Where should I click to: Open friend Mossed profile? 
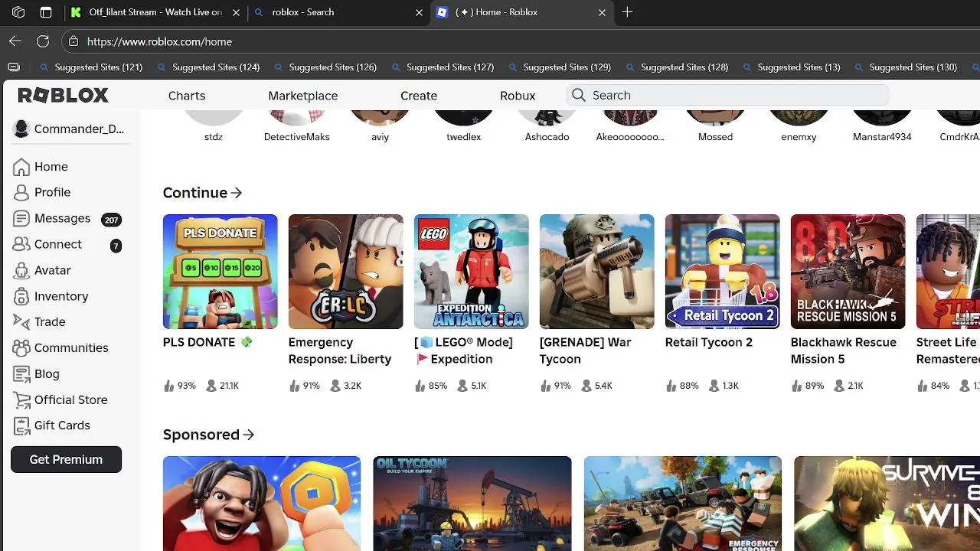point(715,126)
